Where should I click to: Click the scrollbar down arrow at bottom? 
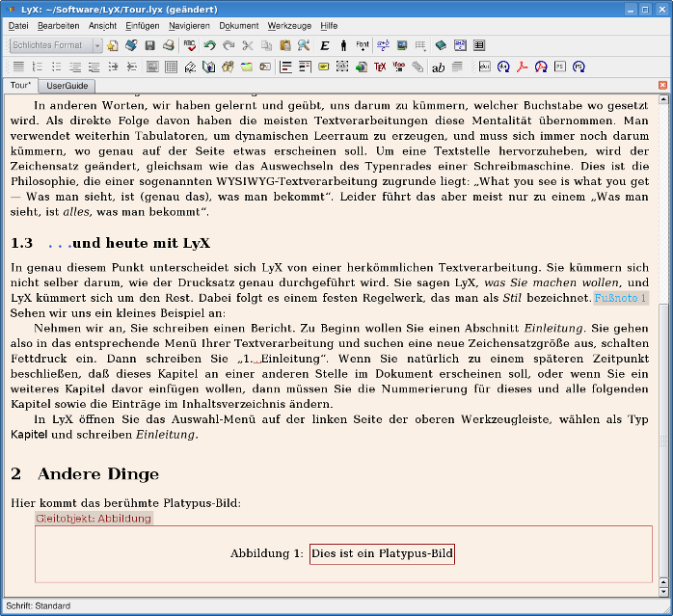point(663,592)
